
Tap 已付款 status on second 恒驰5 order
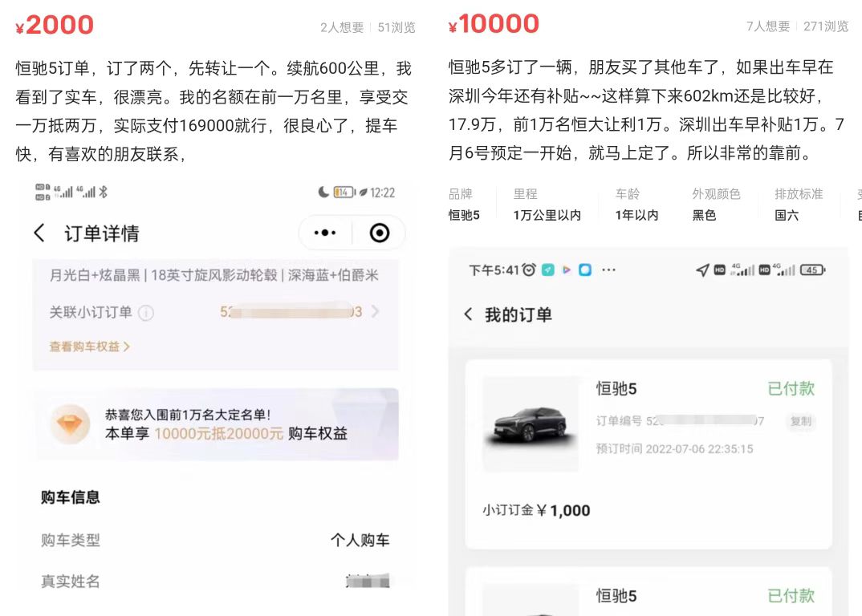coord(791,596)
